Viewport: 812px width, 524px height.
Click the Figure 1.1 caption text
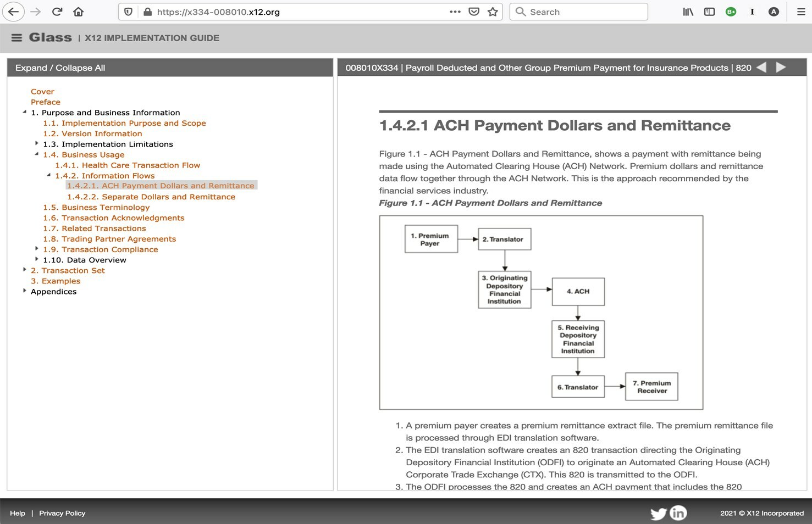[490, 203]
